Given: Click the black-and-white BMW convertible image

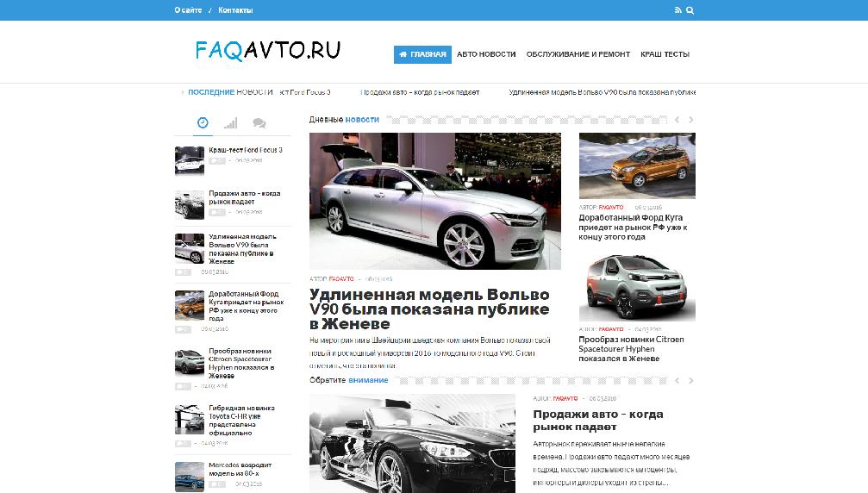Looking at the screenshot, I should click(x=412, y=443).
